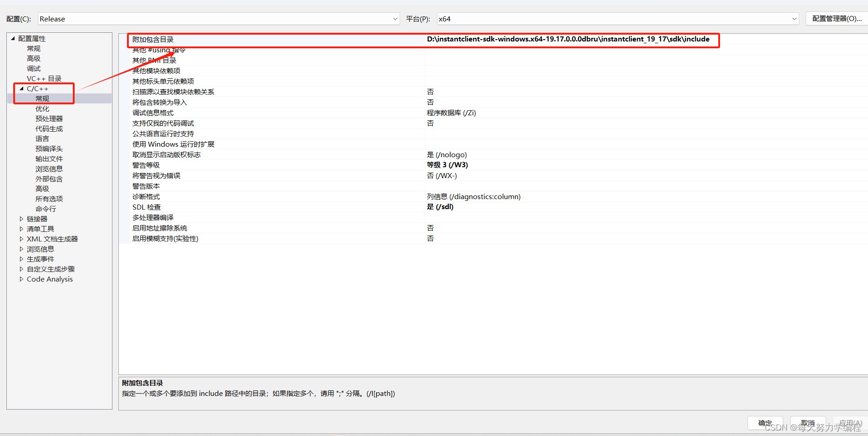
Task: Select the 调试 configuration page
Action: coord(33,68)
